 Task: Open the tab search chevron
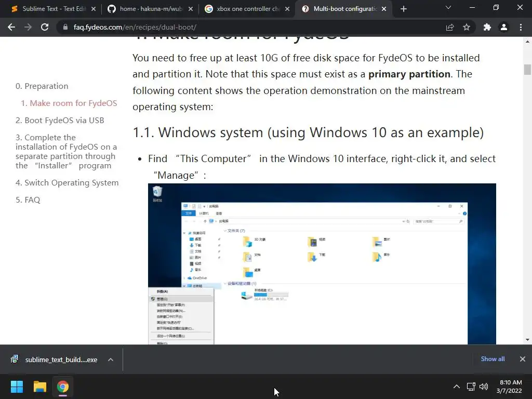coord(448,7)
